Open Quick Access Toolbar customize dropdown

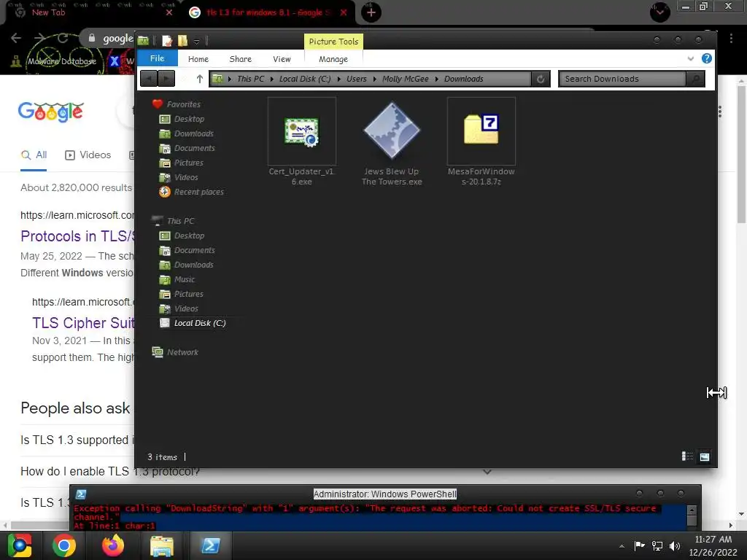point(196,42)
